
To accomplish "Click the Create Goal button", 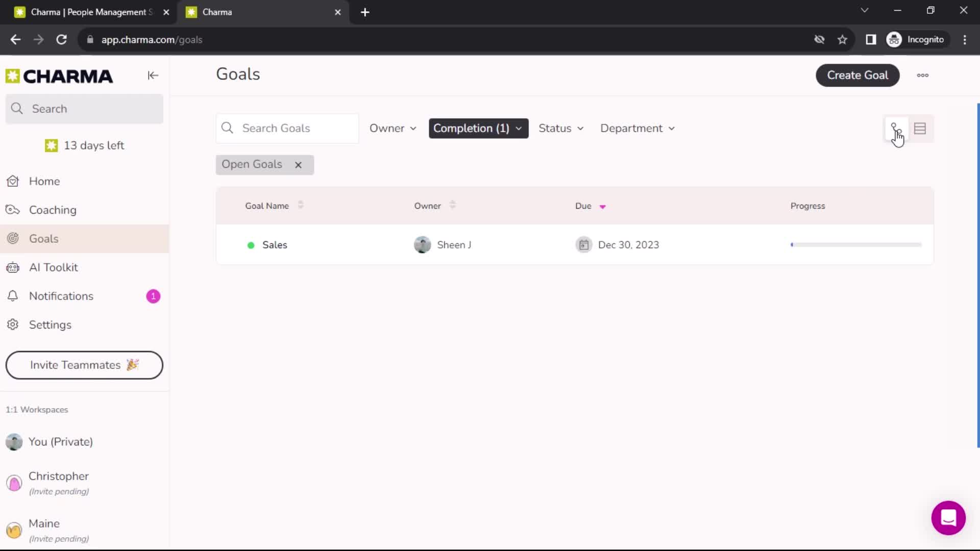I will 857,74.
